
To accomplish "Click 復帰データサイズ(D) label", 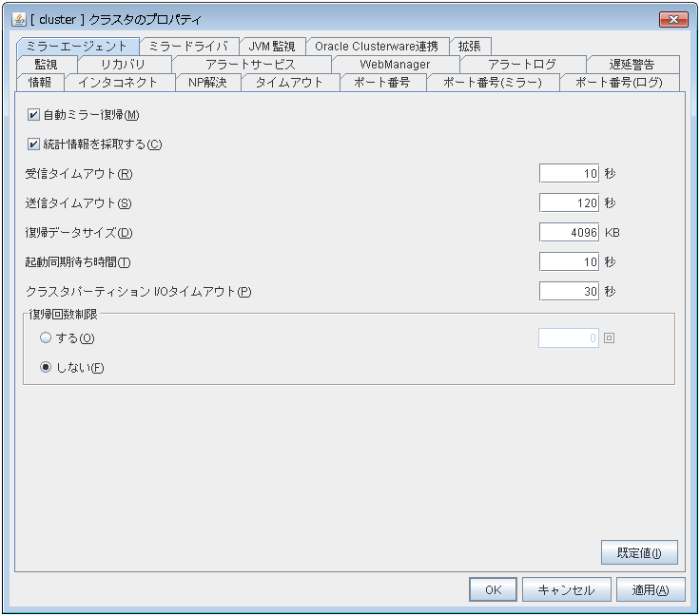I will (79, 232).
